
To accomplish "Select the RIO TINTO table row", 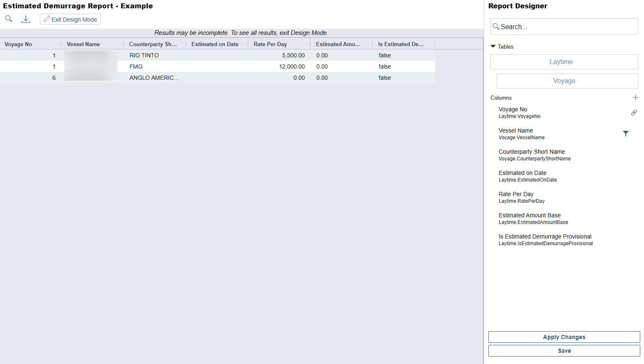I will [144, 55].
